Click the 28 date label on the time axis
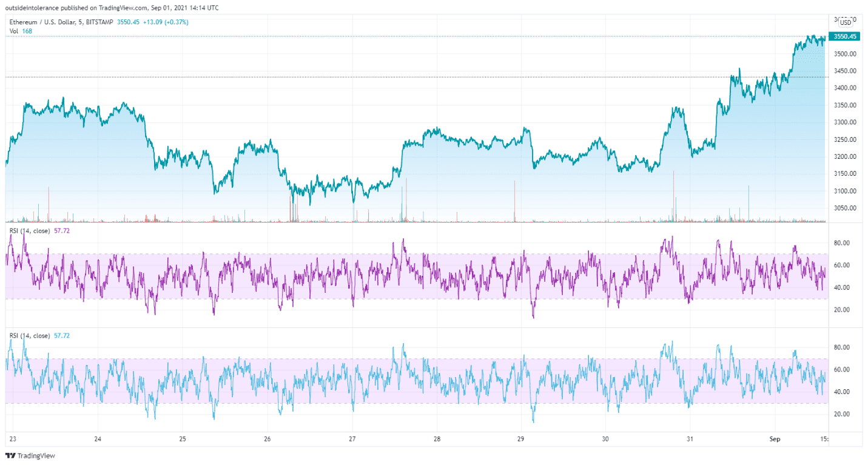This screenshot has width=868, height=465. (437, 438)
